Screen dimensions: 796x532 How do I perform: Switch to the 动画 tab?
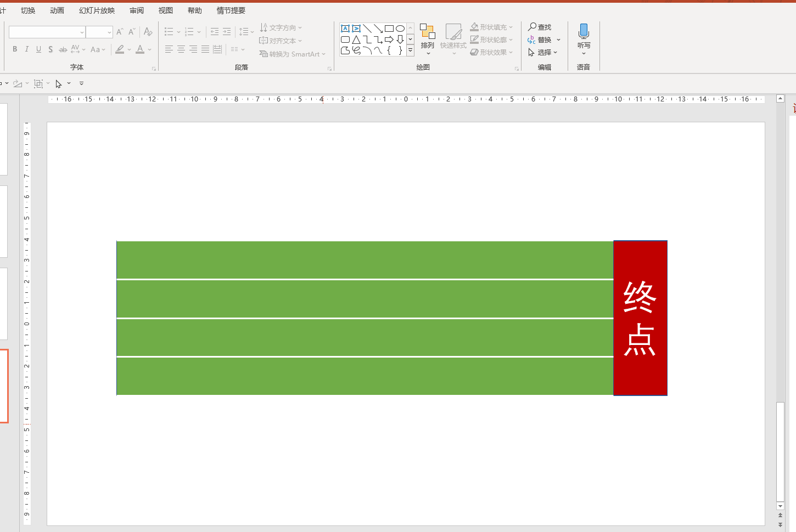tap(57, 10)
